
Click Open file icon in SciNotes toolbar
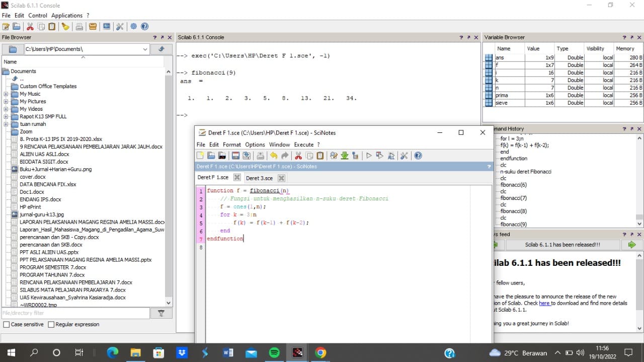click(211, 156)
